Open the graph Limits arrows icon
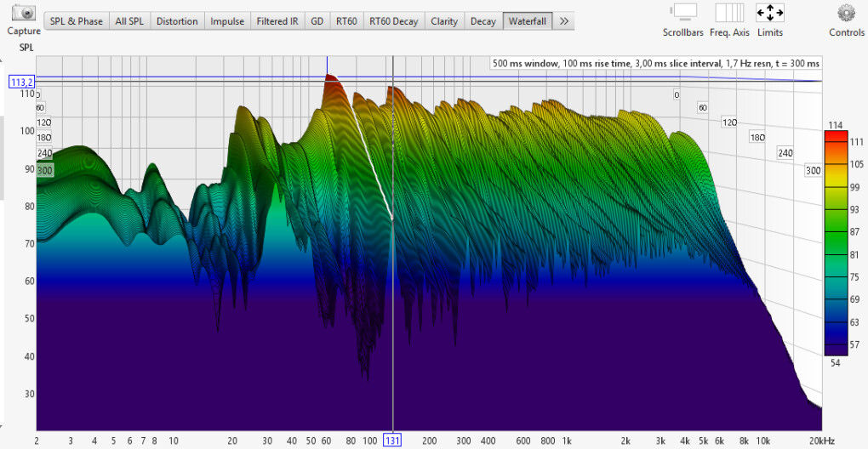 [770, 12]
